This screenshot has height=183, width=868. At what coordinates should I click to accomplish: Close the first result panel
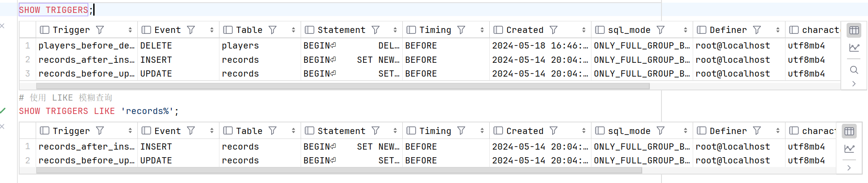(3, 26)
